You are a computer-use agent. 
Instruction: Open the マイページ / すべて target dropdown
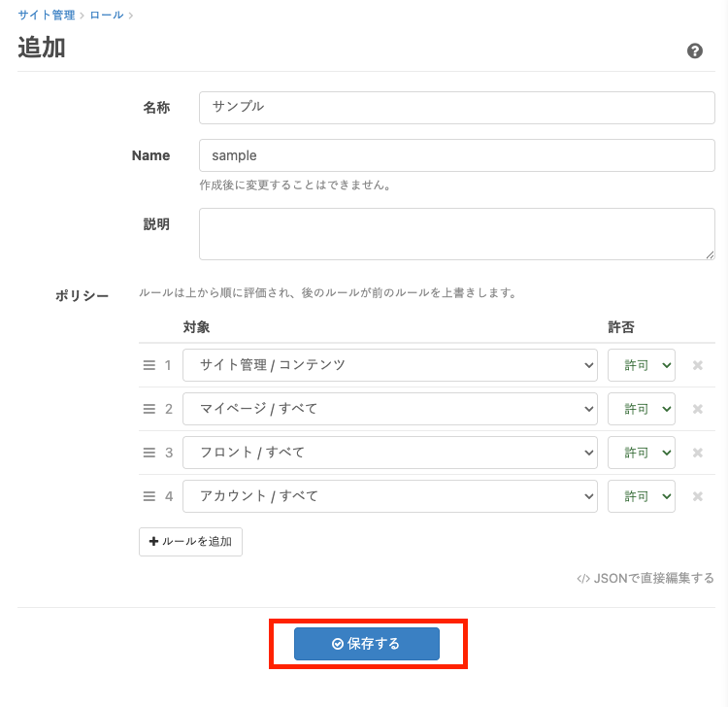[389, 409]
